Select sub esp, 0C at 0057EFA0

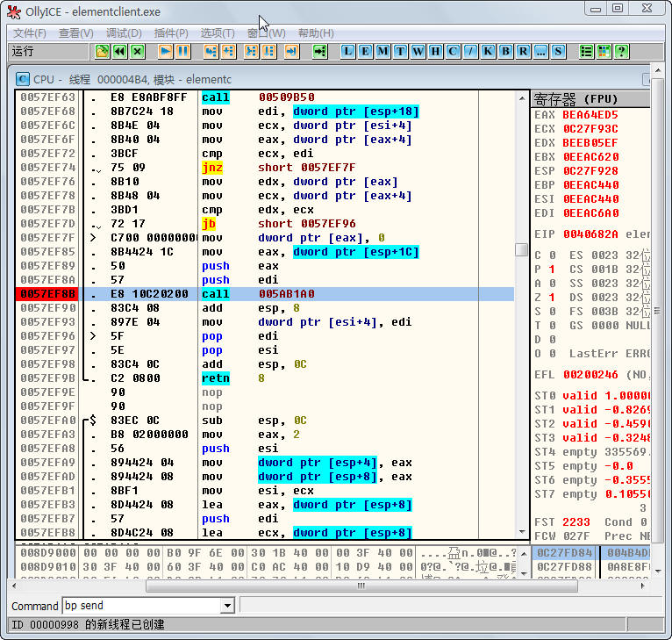coord(265,421)
